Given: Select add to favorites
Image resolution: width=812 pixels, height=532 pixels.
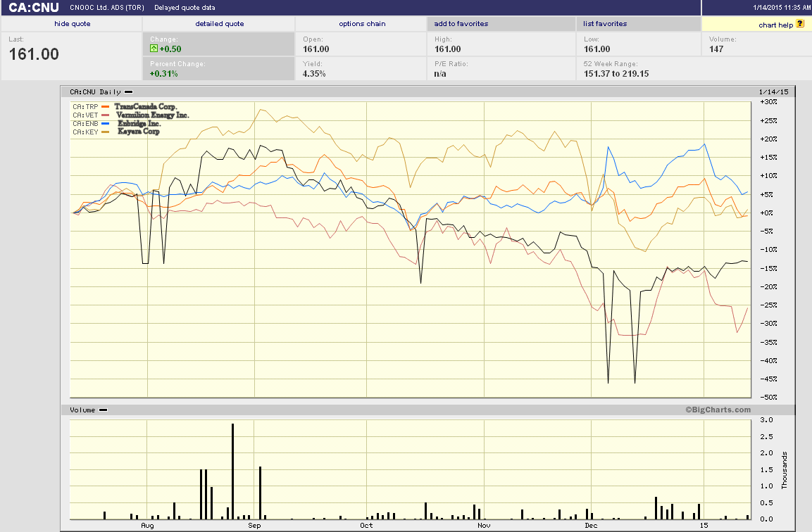Looking at the screenshot, I should (x=461, y=24).
